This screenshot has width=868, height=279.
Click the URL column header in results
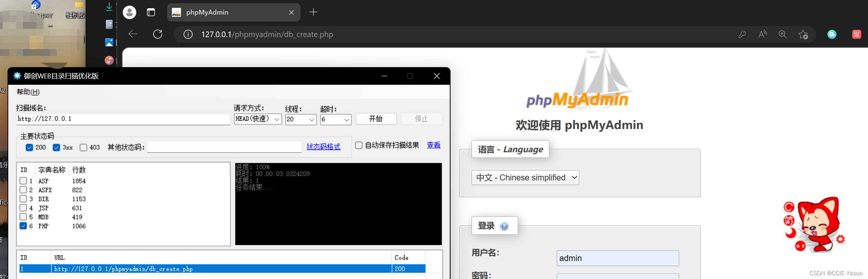tap(221, 258)
